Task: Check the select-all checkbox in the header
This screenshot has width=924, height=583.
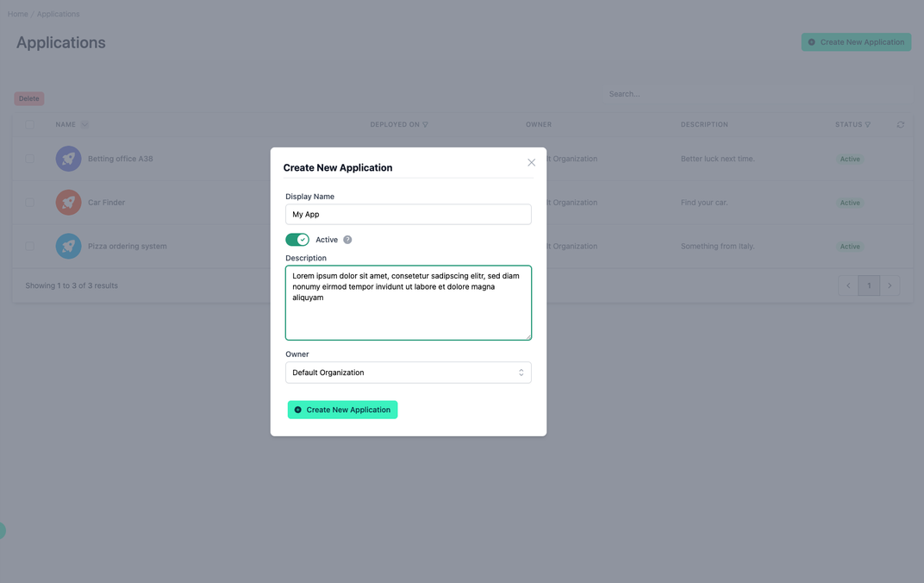Action: click(29, 124)
